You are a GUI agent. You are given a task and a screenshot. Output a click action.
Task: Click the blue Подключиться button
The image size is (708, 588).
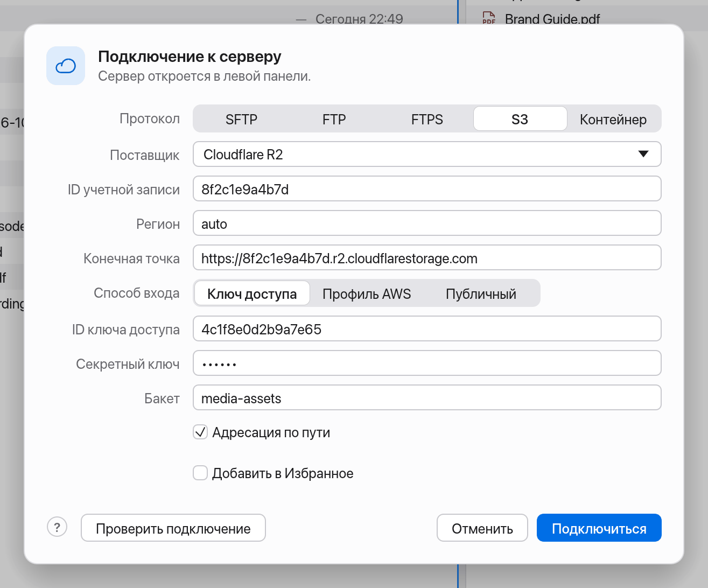[x=599, y=528]
